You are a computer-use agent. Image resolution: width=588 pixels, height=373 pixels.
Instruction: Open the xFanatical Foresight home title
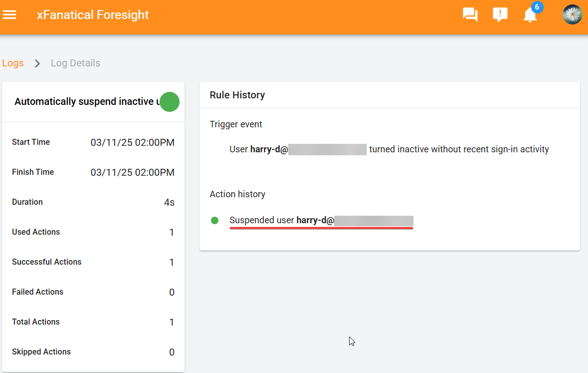93,14
